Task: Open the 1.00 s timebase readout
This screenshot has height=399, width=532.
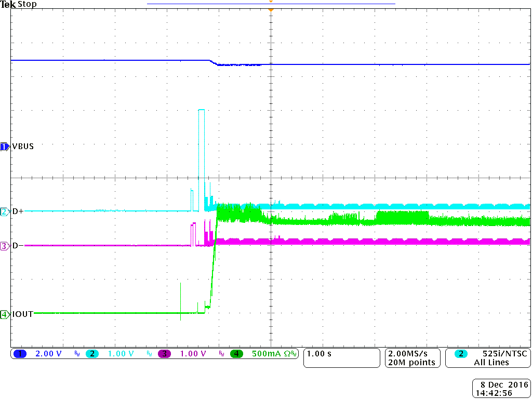Action: (318, 354)
